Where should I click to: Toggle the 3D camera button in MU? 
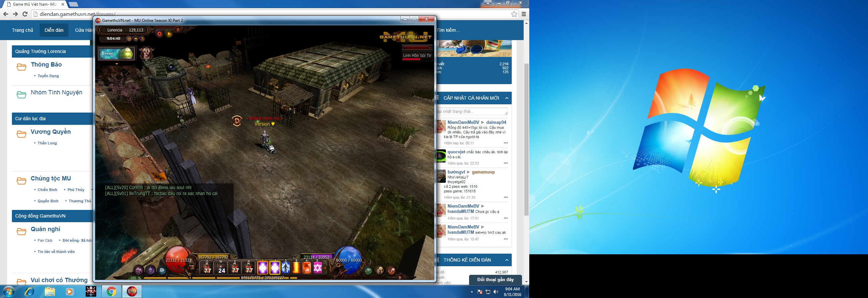[x=129, y=39]
